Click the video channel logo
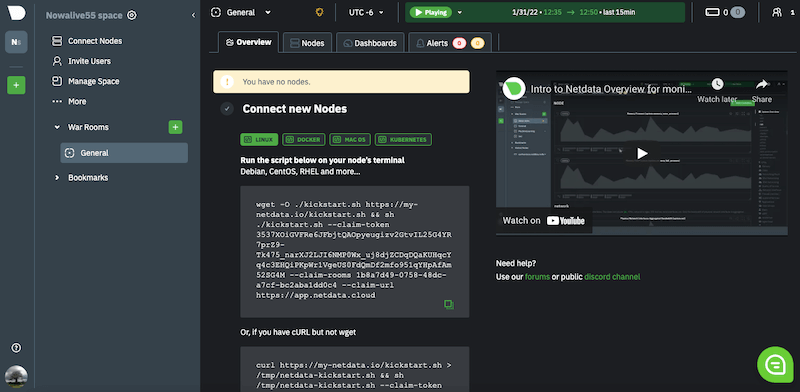This screenshot has width=800, height=392. 514,89
